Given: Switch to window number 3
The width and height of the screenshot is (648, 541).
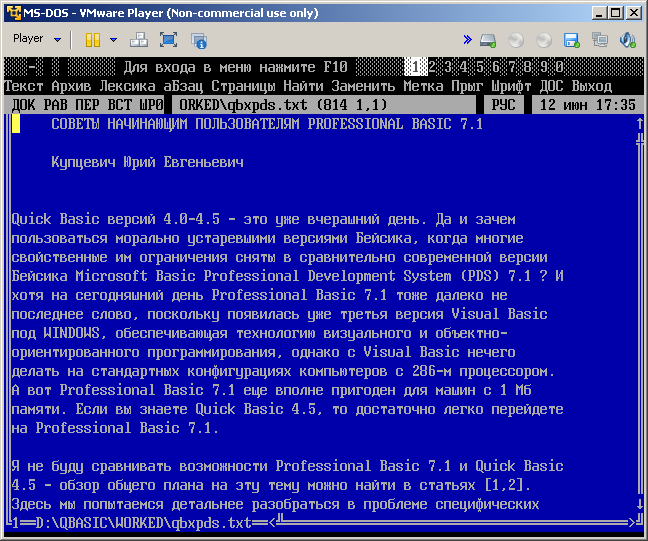Looking at the screenshot, I should click(x=448, y=67).
